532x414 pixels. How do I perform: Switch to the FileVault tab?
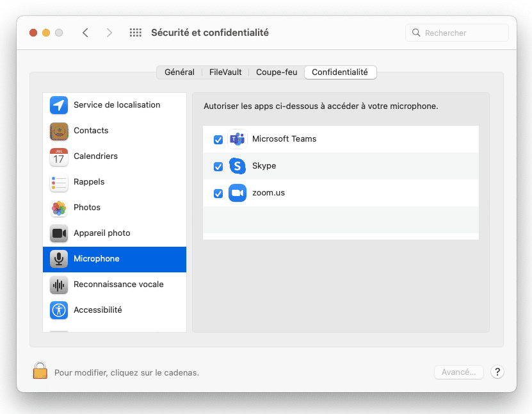coord(225,72)
